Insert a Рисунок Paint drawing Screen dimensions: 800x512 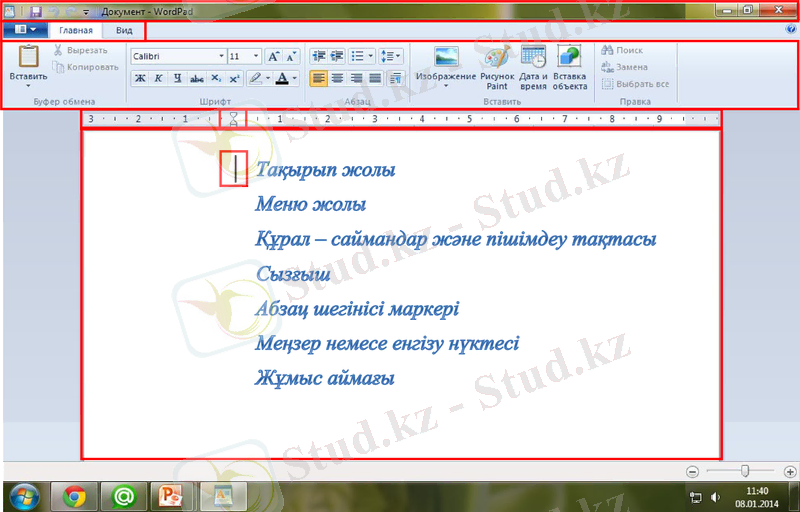497,66
